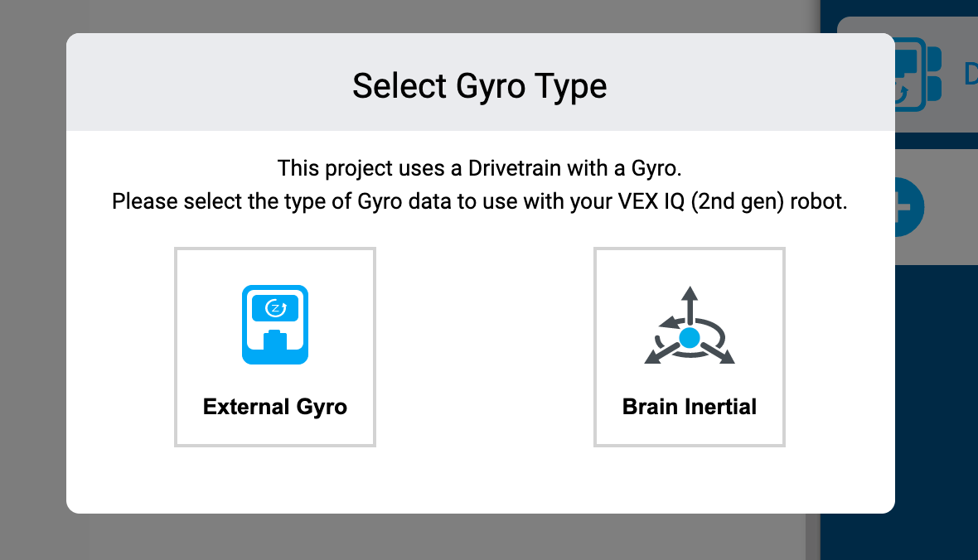Click the Brain Inertial text label

click(689, 407)
